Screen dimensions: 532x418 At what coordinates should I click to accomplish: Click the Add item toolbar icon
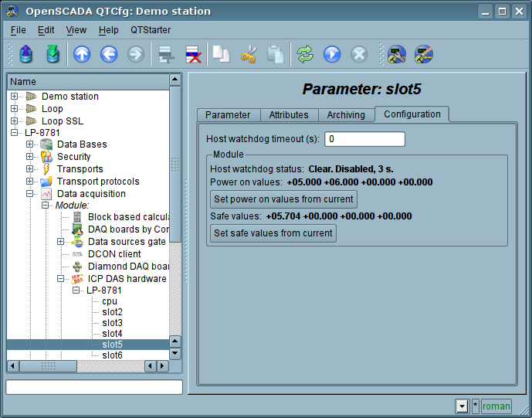click(x=166, y=54)
